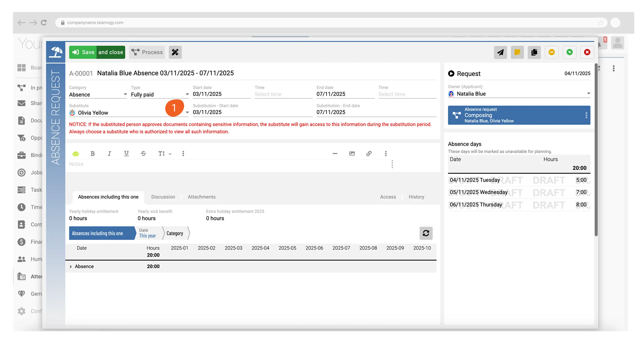Viewport: 644px width, 339px height.
Task: Click the paper plane send icon
Action: point(500,52)
